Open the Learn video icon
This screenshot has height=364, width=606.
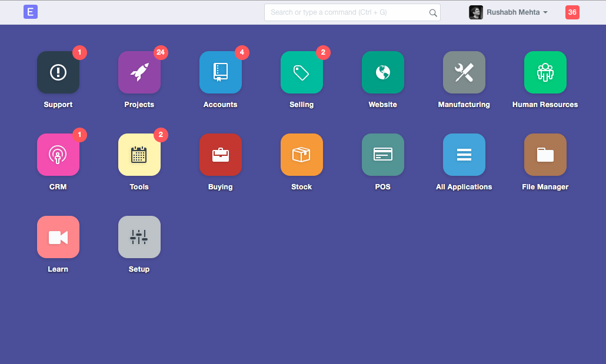[x=58, y=237]
